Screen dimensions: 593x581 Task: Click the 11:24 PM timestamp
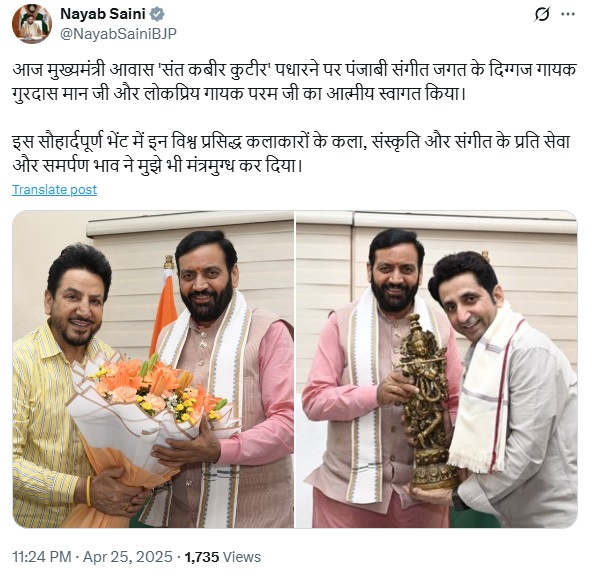pyautogui.click(x=42, y=557)
